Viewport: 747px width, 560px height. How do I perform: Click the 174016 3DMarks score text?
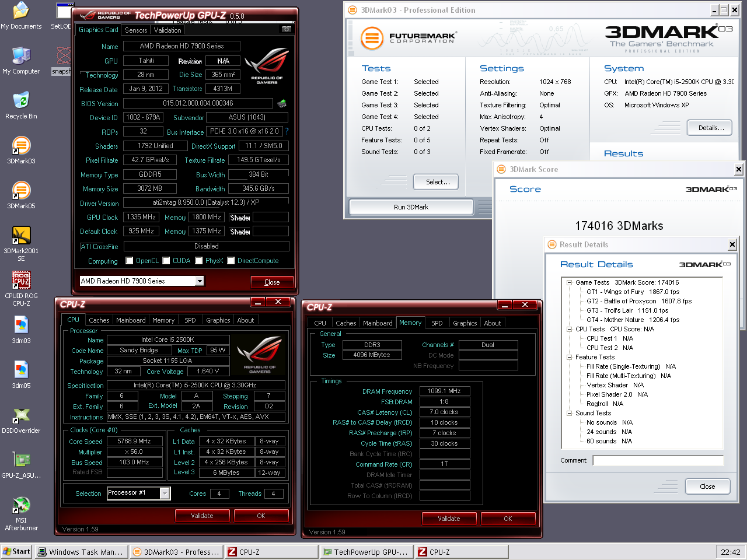point(619,226)
